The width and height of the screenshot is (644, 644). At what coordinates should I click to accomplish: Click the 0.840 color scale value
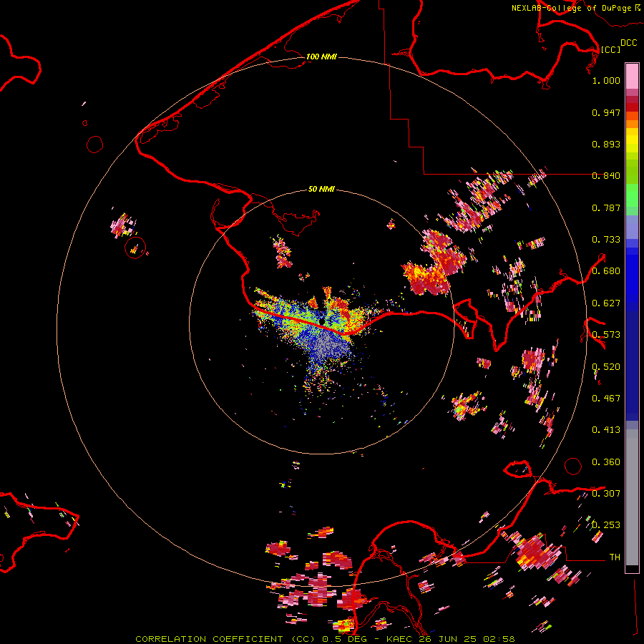click(606, 176)
